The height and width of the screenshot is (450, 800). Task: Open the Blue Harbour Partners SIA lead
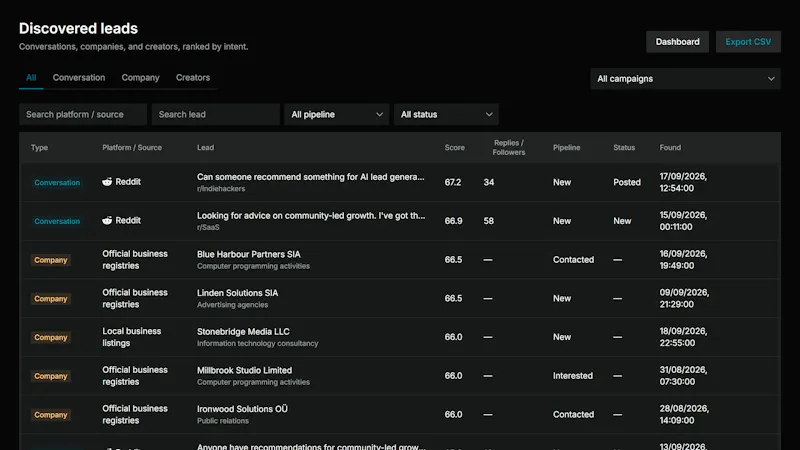(x=248, y=254)
